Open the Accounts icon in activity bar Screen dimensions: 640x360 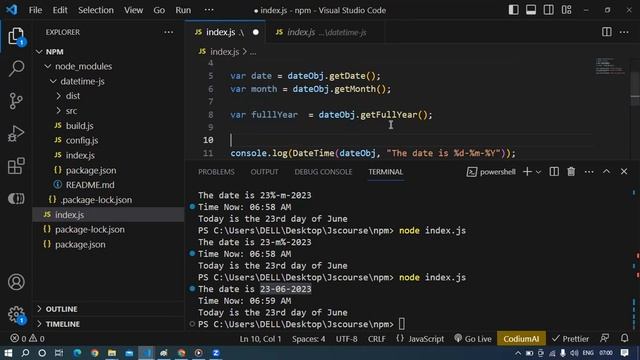[x=16, y=282]
